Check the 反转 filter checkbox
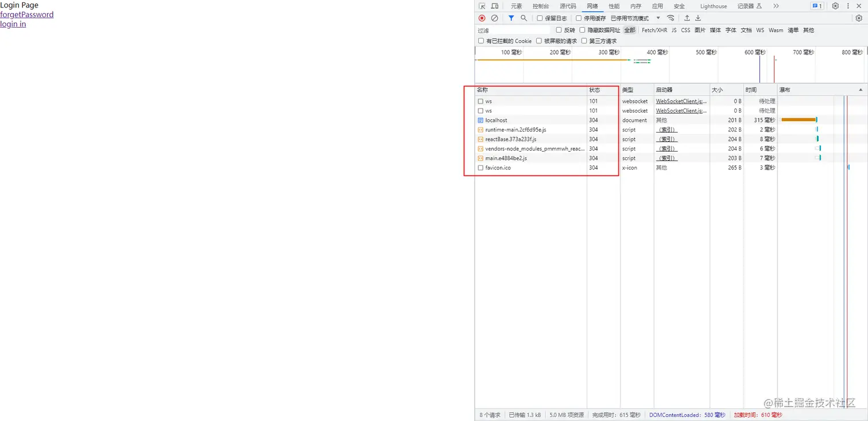868x421 pixels. pos(559,30)
